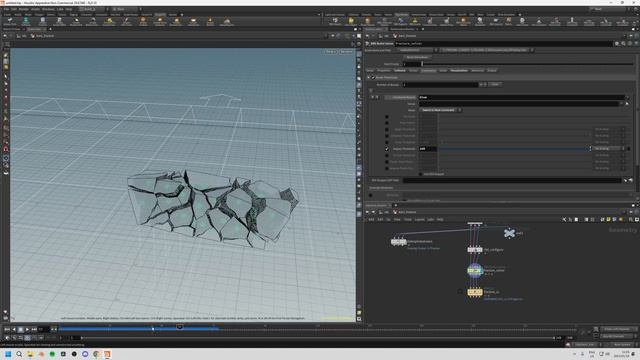Viewport: 640px width, 360px height.
Task: Open the File menu in the main menu bar
Action: pyautogui.click(x=7, y=9)
